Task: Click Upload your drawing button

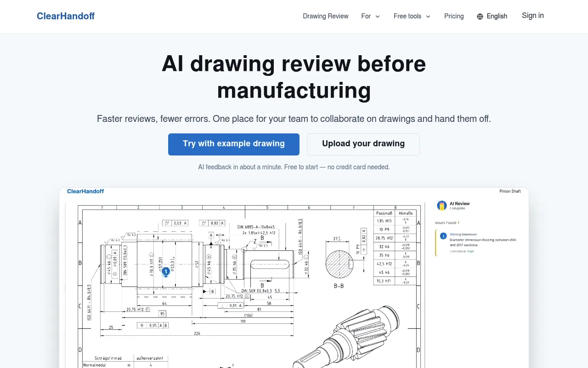Action: 363,144
